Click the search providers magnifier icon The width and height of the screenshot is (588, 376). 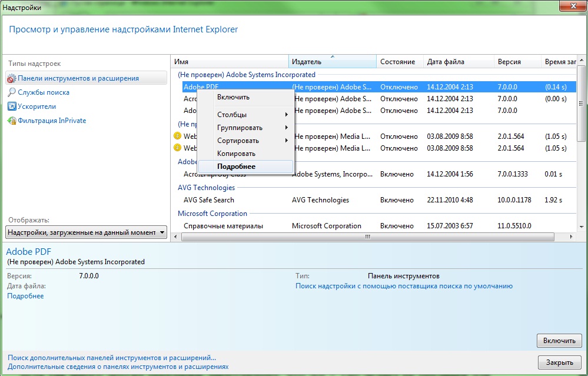coord(12,92)
